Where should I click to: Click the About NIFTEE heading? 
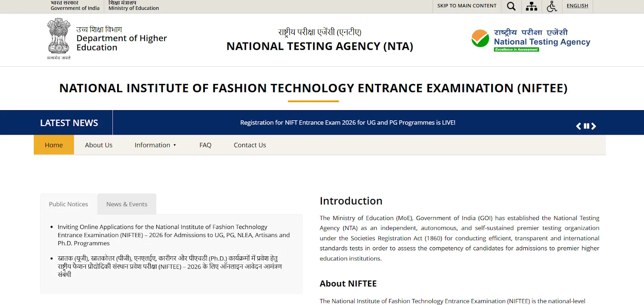pyautogui.click(x=348, y=284)
